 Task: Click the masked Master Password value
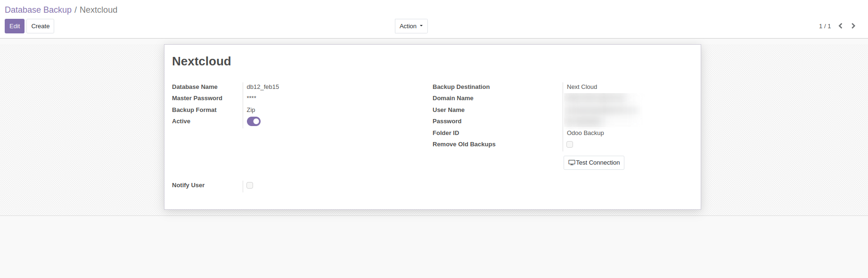click(x=252, y=98)
